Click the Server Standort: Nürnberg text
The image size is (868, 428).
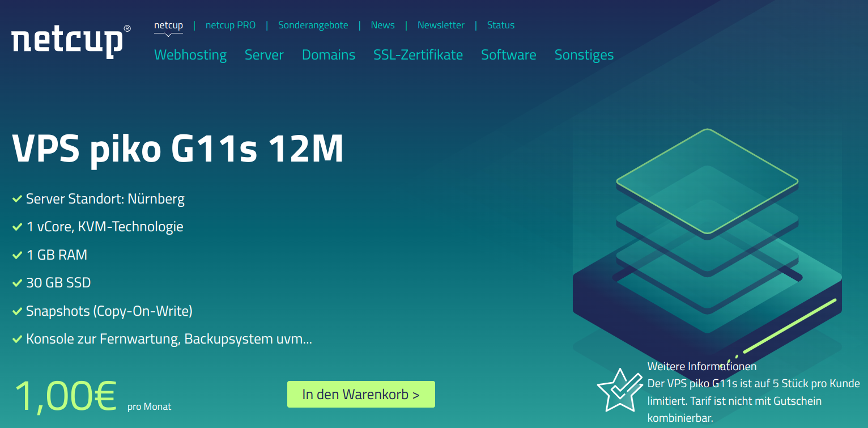pyautogui.click(x=105, y=199)
